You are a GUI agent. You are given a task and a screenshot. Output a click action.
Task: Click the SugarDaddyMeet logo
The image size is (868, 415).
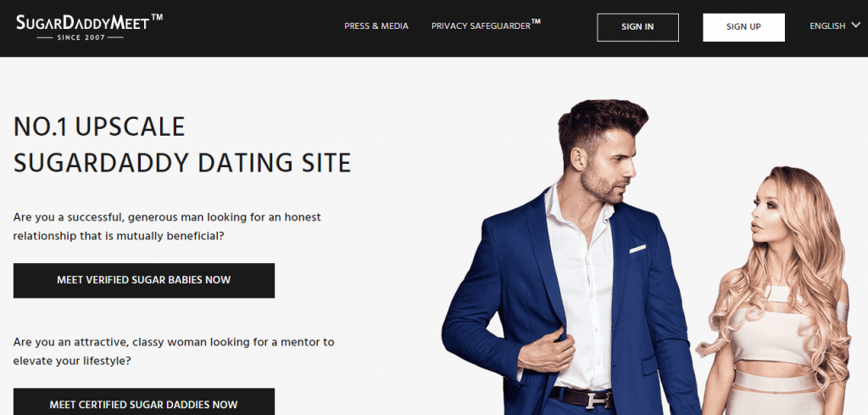click(89, 26)
